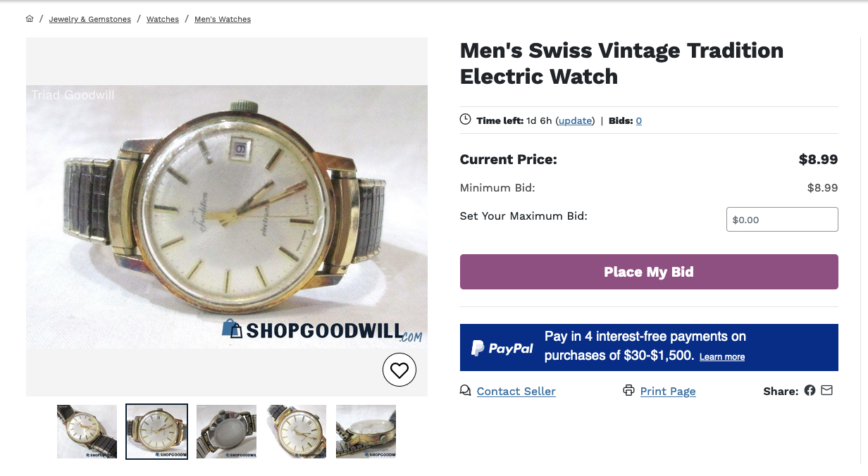Image resolution: width=868 pixels, height=476 pixels.
Task: Click the home icon in breadcrumb
Action: (x=30, y=19)
